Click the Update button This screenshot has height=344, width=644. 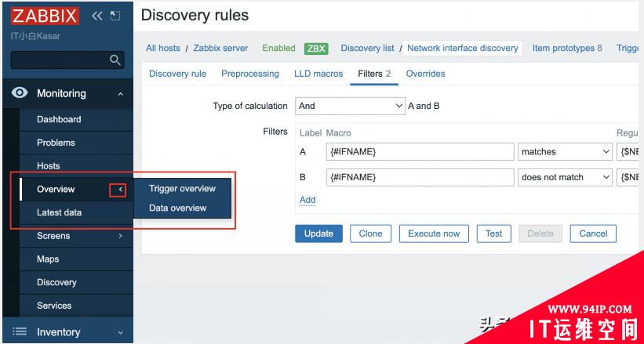[x=318, y=234]
